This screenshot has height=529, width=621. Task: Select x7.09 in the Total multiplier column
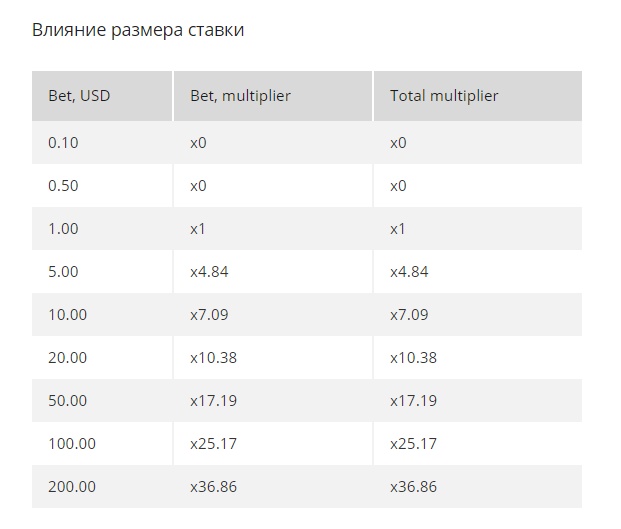(409, 315)
